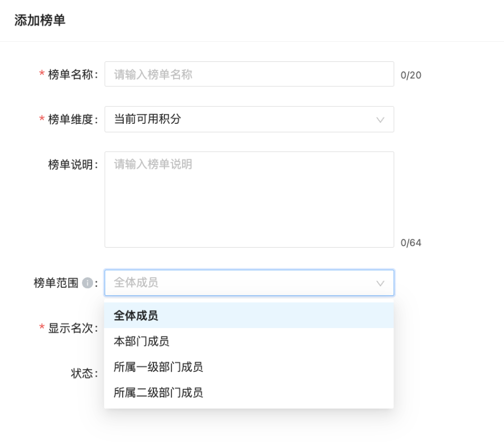Click the info icon beside 榜单范围
504x446 pixels.
click(87, 283)
